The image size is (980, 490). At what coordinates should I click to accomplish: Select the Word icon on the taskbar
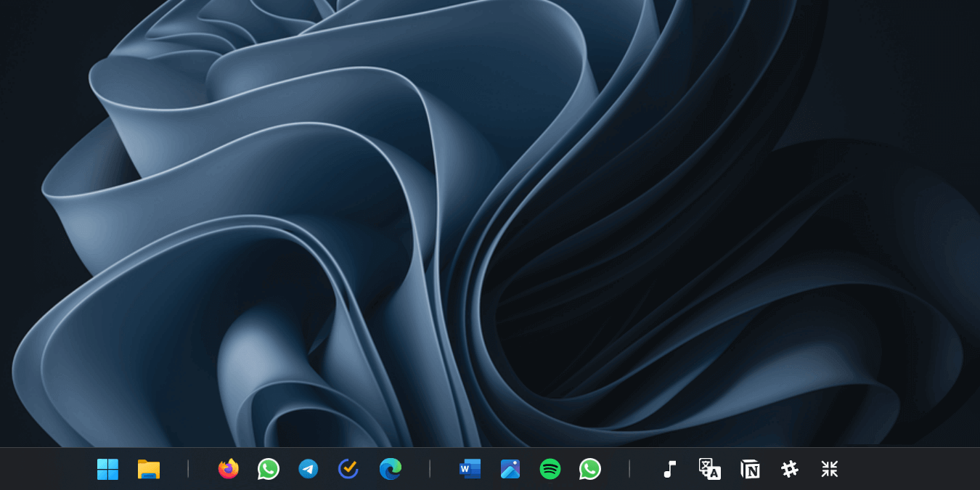(x=469, y=469)
